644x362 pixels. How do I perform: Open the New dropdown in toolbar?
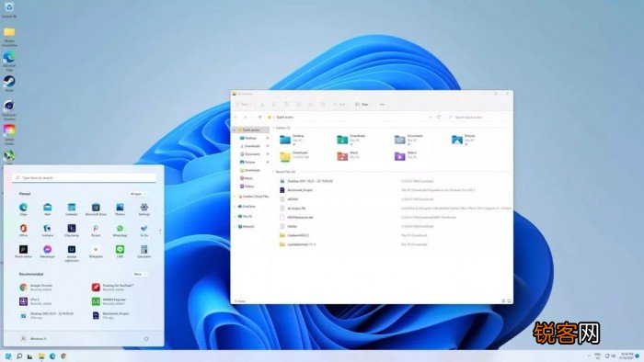[243, 105]
